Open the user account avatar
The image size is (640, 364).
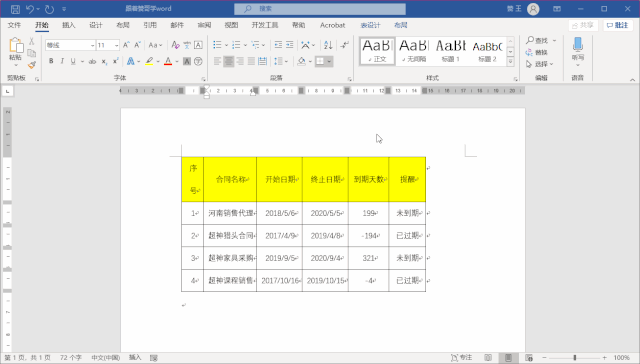pyautogui.click(x=533, y=9)
